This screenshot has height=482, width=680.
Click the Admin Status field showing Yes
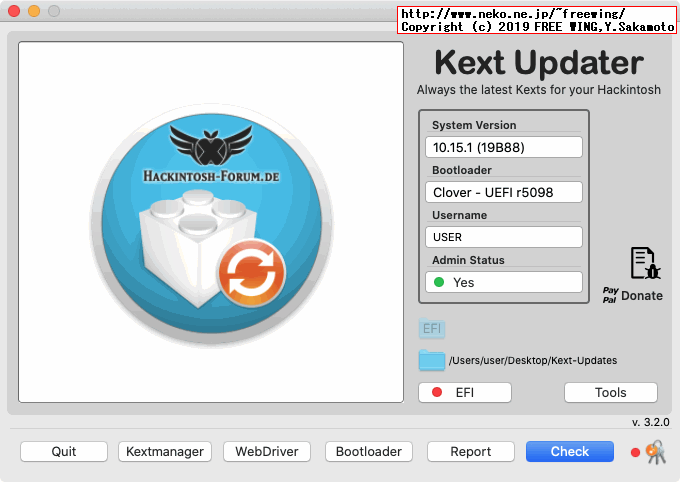pos(504,282)
